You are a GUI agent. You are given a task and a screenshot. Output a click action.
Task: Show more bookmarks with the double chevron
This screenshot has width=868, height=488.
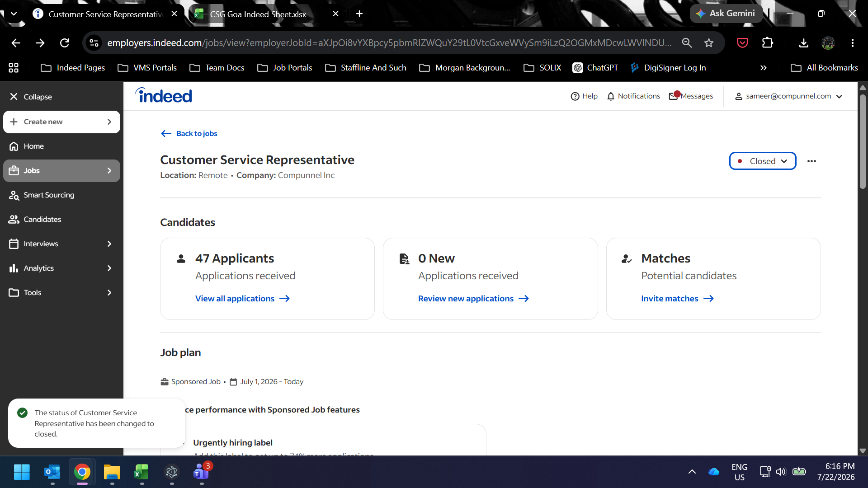point(764,68)
